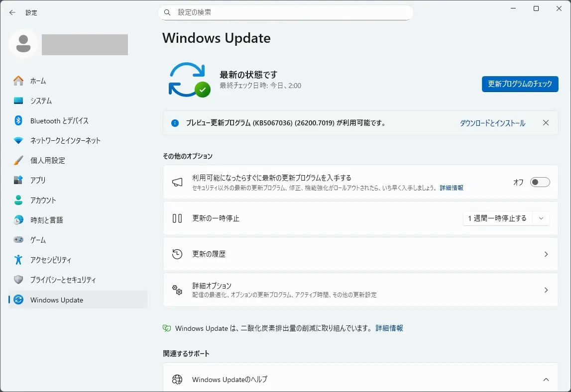
Task: Toggle get latest updates switch on
Action: 540,182
